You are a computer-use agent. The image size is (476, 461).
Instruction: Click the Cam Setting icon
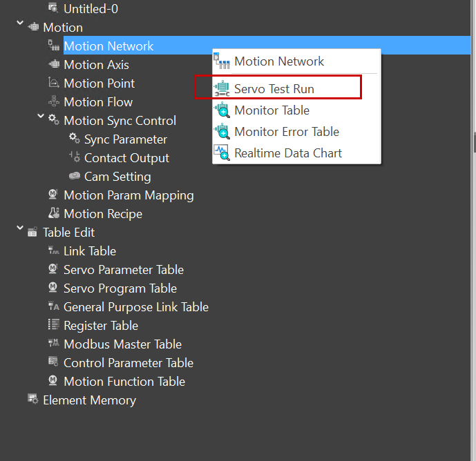point(75,177)
